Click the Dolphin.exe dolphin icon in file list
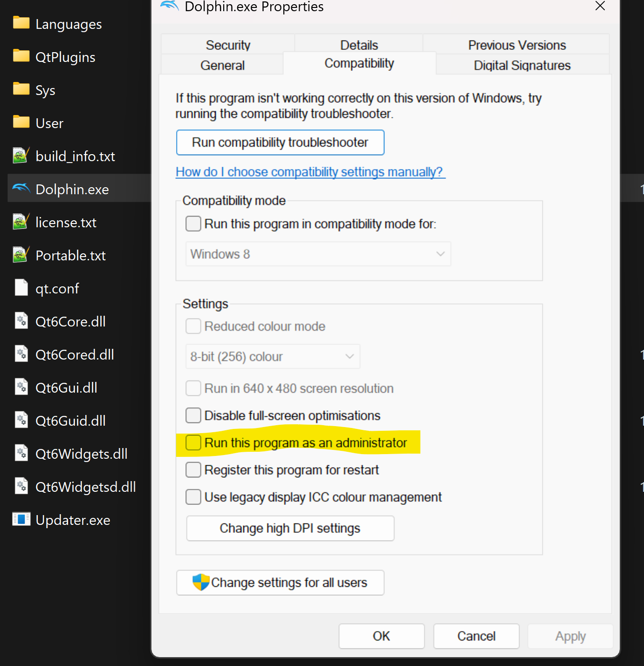This screenshot has width=644, height=666. coord(21,188)
